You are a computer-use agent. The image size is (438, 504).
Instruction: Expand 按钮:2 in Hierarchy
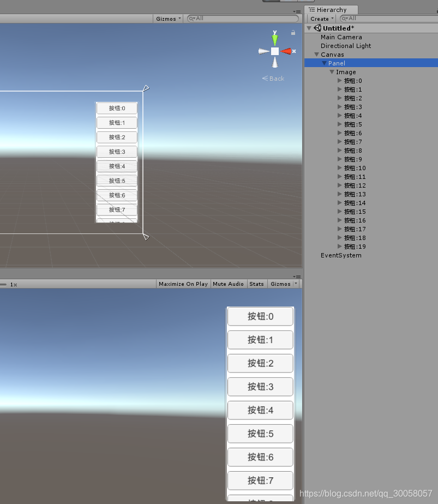[339, 98]
